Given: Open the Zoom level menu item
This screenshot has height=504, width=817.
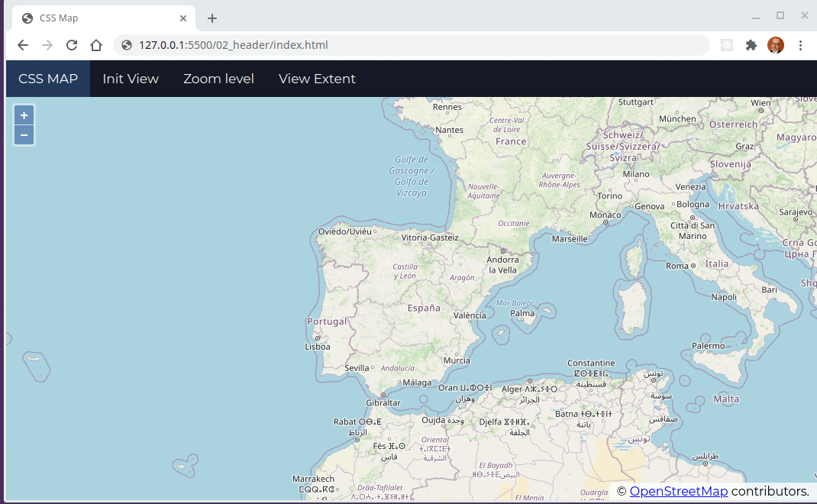Looking at the screenshot, I should [218, 79].
